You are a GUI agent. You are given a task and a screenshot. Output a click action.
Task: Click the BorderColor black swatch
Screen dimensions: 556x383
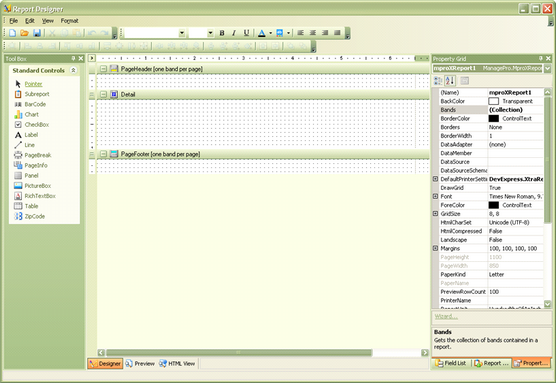click(x=494, y=118)
